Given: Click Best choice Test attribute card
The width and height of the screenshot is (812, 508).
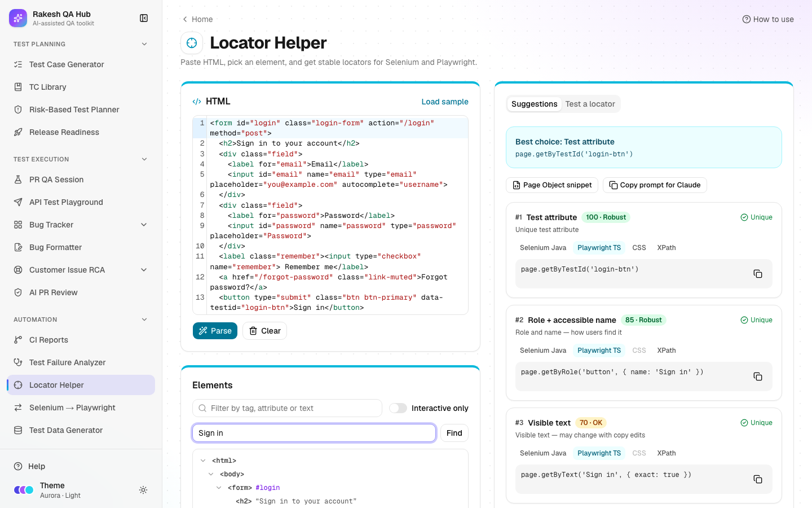Looking at the screenshot, I should (x=644, y=147).
